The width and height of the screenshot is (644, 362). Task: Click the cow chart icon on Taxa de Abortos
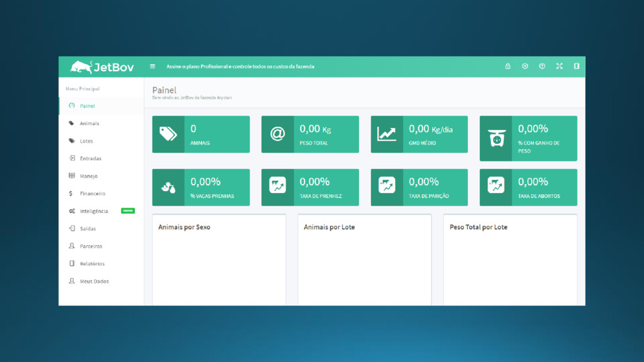pos(496,185)
